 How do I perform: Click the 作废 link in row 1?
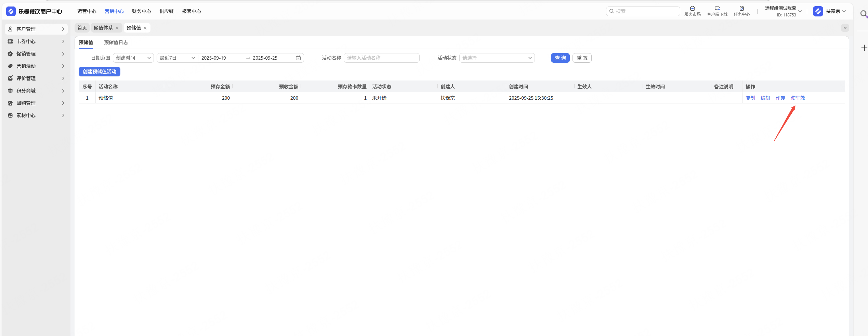pyautogui.click(x=780, y=98)
